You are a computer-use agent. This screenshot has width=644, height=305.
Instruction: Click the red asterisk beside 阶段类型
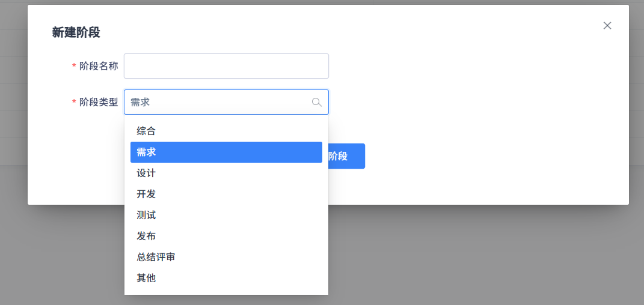click(x=74, y=103)
